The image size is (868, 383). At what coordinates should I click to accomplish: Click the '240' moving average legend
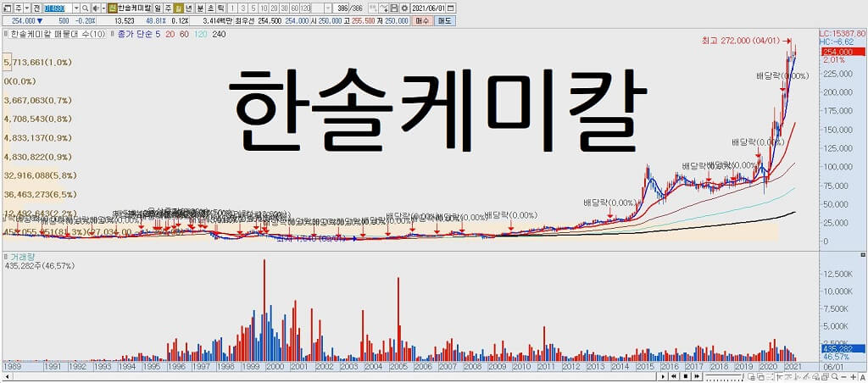[x=219, y=34]
